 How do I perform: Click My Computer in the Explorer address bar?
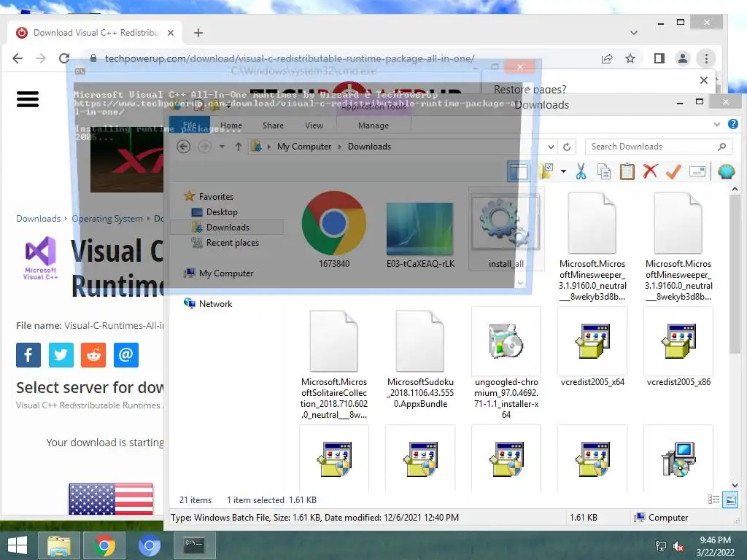pos(304,146)
